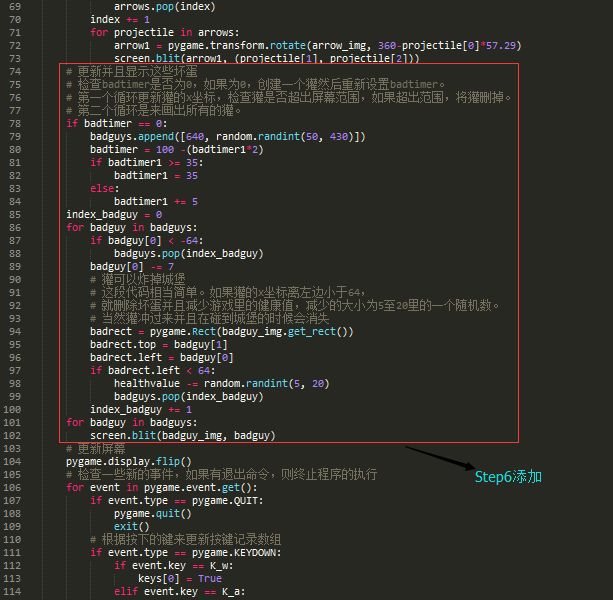Viewport: 613px width, 600px height.
Task: Click the comment '# 更新屏幕'
Action: click(x=98, y=448)
